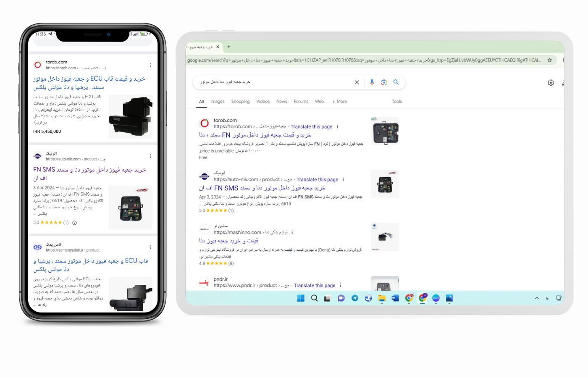Open the Chrome icon with the purple profile badge
Viewport: 588px width, 378px height.
pos(423,298)
